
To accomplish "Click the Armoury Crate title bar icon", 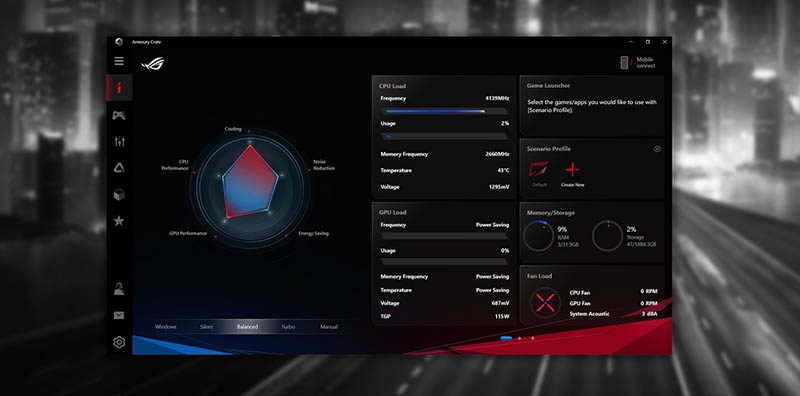I will click(119, 42).
